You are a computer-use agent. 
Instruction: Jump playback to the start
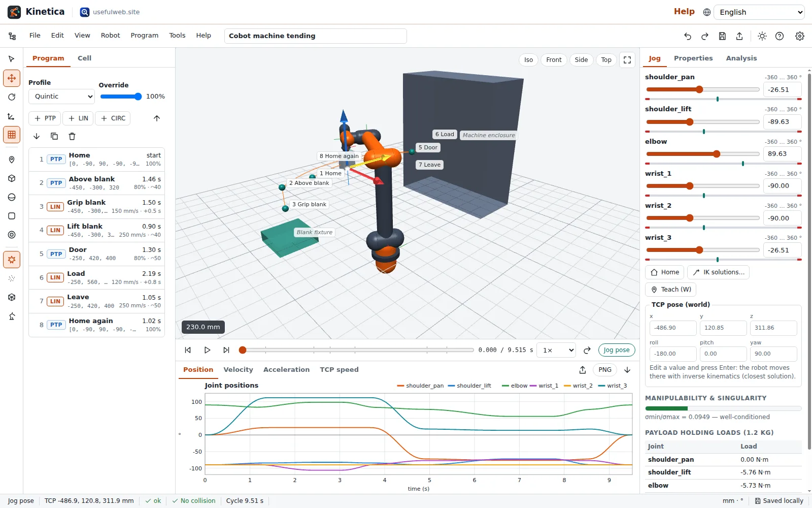pyautogui.click(x=188, y=350)
